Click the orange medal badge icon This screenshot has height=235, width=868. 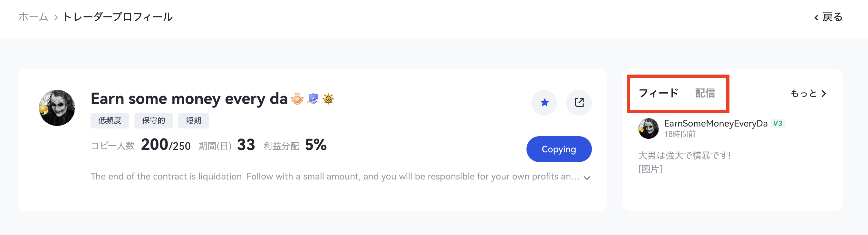tap(297, 99)
